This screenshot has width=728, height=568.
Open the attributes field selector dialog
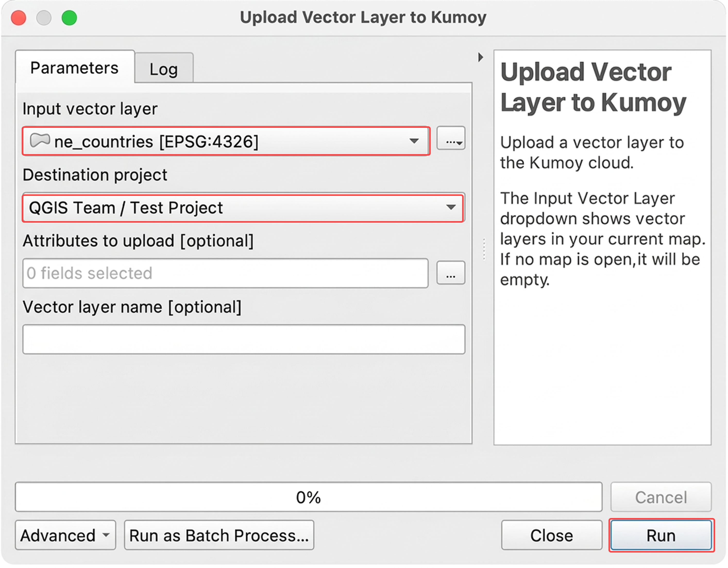point(451,273)
